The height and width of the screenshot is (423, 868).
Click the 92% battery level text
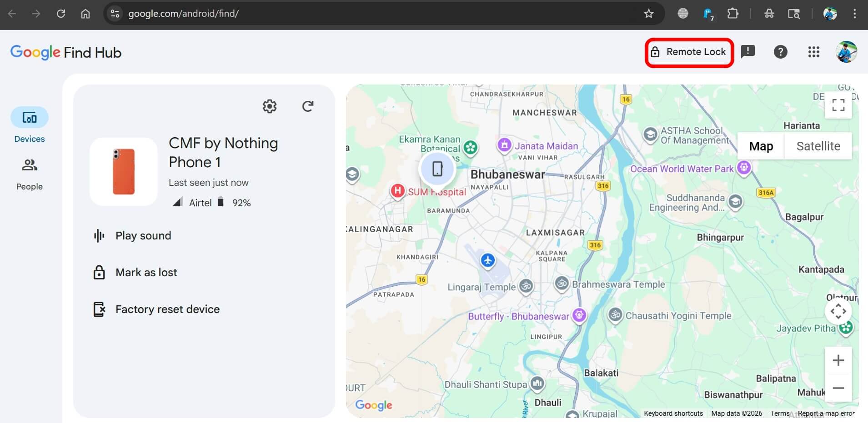click(241, 203)
